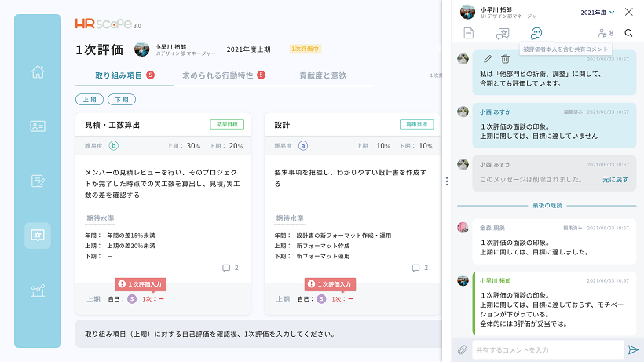Open the profile card icon in sidebar
The height and width of the screenshot is (362, 644).
(38, 126)
